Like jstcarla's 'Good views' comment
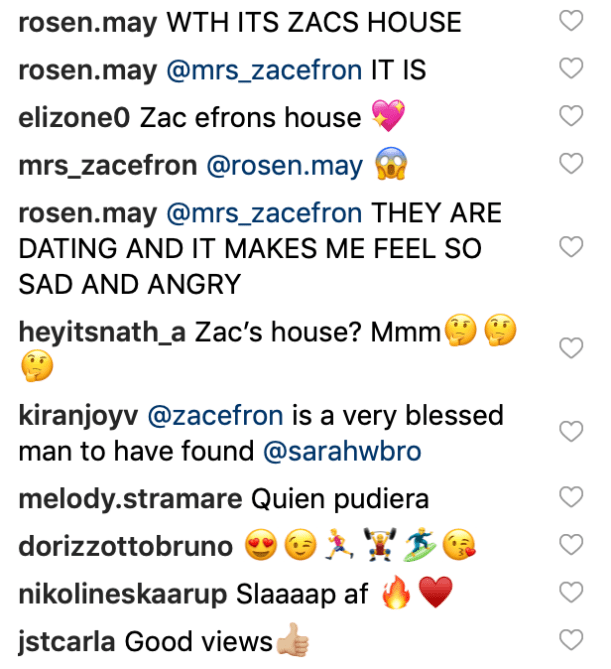The image size is (611, 669). 571,640
